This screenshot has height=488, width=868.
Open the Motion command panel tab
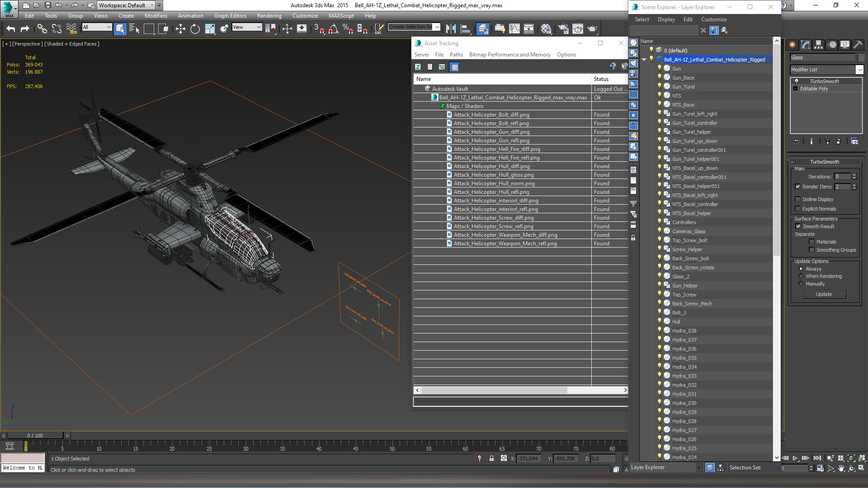(832, 45)
